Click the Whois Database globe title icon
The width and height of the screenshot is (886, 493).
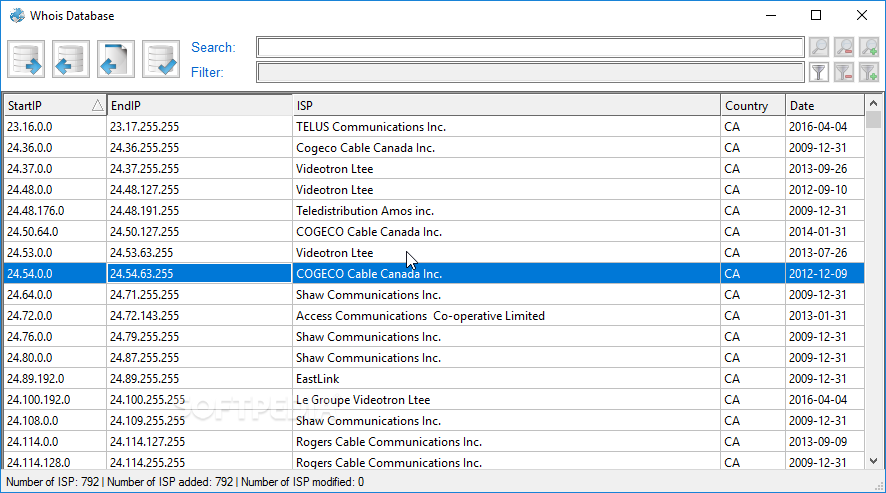point(18,15)
